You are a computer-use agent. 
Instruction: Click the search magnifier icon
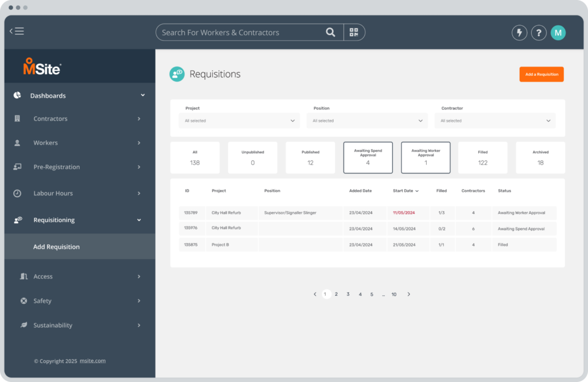coord(330,32)
